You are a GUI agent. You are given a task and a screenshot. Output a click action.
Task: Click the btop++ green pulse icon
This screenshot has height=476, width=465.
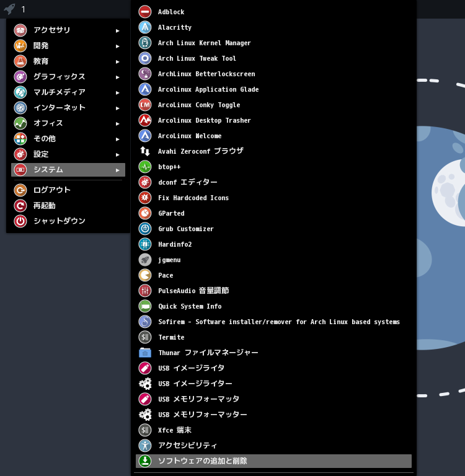point(145,167)
